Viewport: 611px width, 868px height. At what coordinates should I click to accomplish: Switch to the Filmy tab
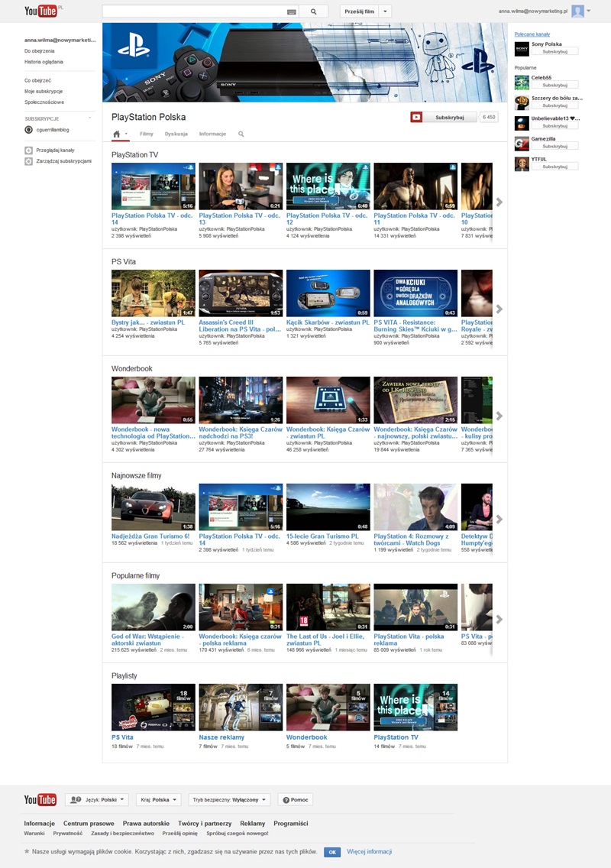(x=147, y=134)
